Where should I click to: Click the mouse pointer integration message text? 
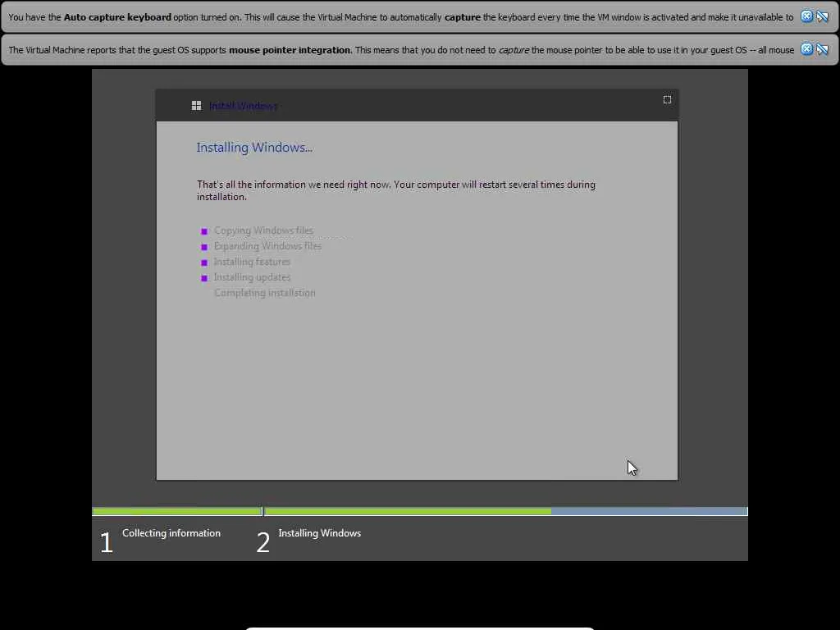pyautogui.click(x=401, y=50)
